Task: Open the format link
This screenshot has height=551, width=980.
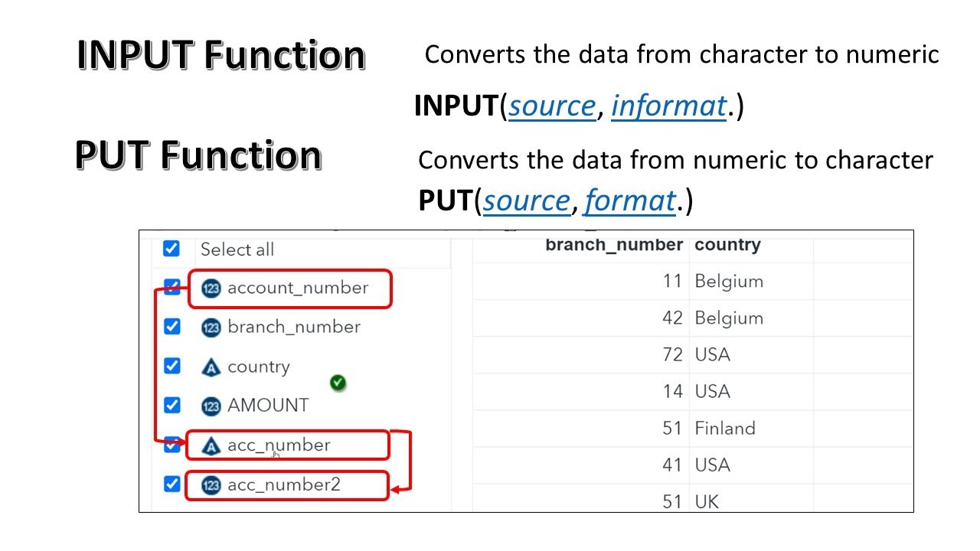Action: pyautogui.click(x=629, y=201)
